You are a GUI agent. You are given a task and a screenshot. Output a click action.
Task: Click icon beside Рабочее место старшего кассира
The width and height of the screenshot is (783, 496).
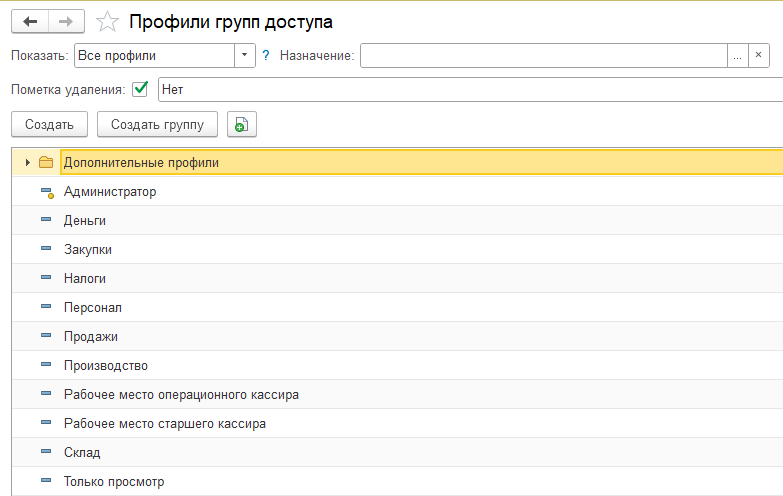pos(46,422)
